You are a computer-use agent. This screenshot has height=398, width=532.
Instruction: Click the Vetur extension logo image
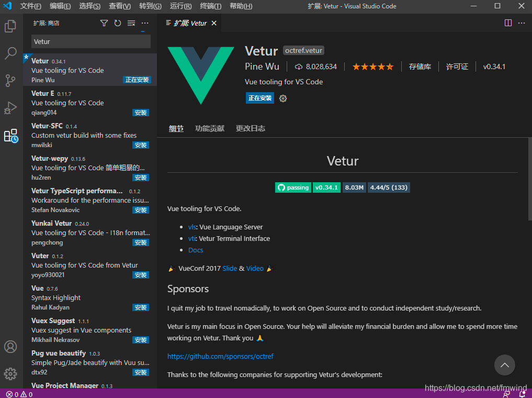tap(201, 75)
